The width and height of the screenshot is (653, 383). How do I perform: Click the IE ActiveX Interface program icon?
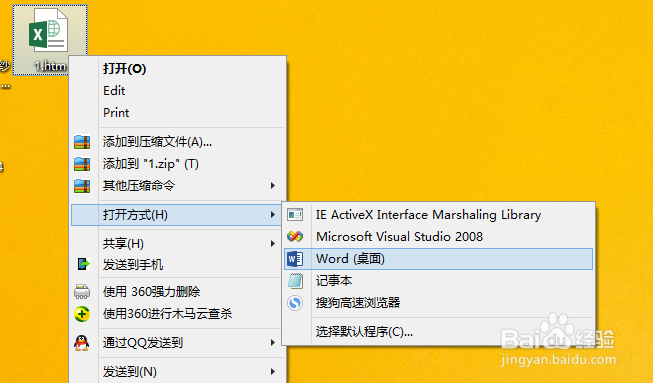pyautogui.click(x=295, y=215)
